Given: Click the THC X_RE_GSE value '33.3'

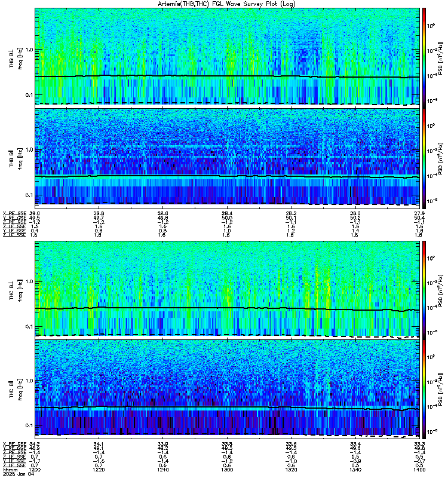Looking at the screenshot, I should click(419, 444).
